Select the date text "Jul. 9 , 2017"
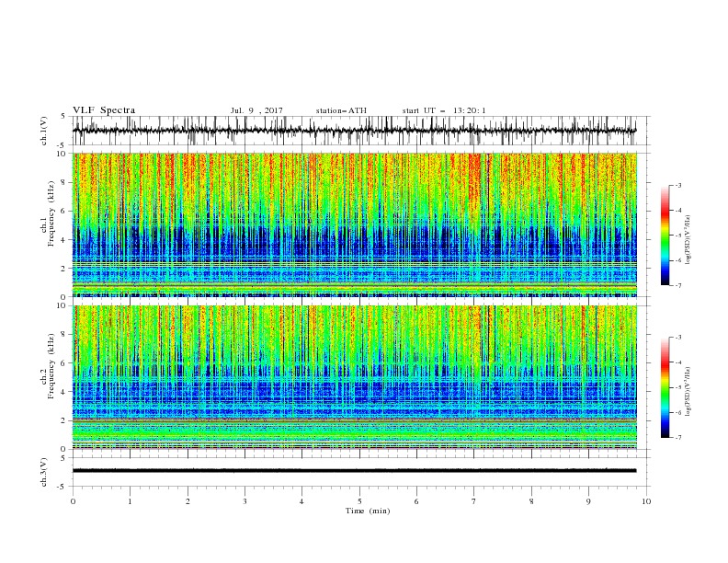The height and width of the screenshot is (563, 728). pyautogui.click(x=256, y=110)
